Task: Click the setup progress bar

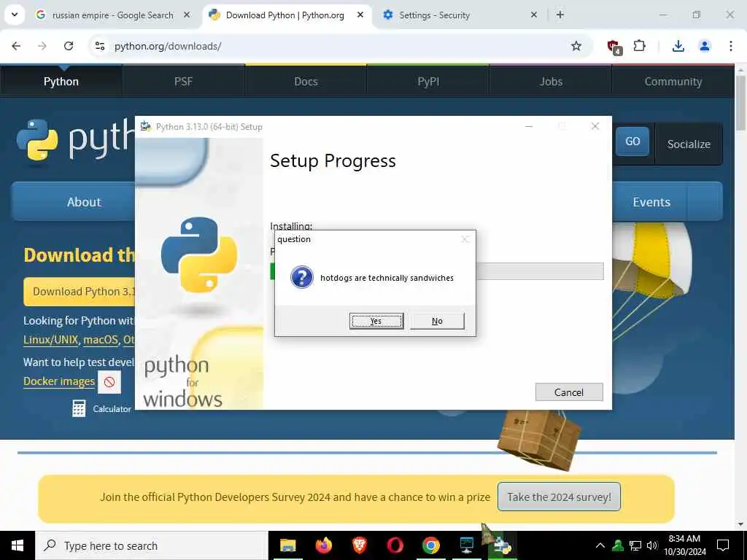Action: pyautogui.click(x=437, y=271)
